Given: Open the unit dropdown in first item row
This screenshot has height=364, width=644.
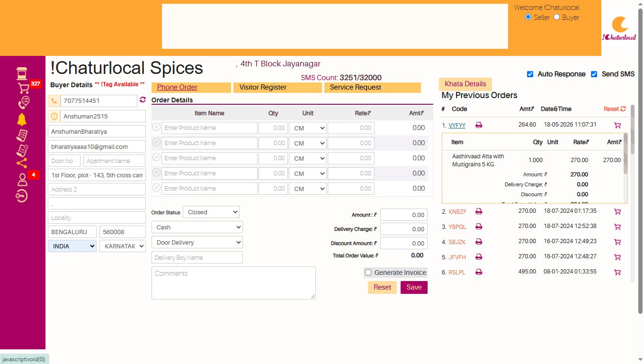Looking at the screenshot, I should [308, 128].
